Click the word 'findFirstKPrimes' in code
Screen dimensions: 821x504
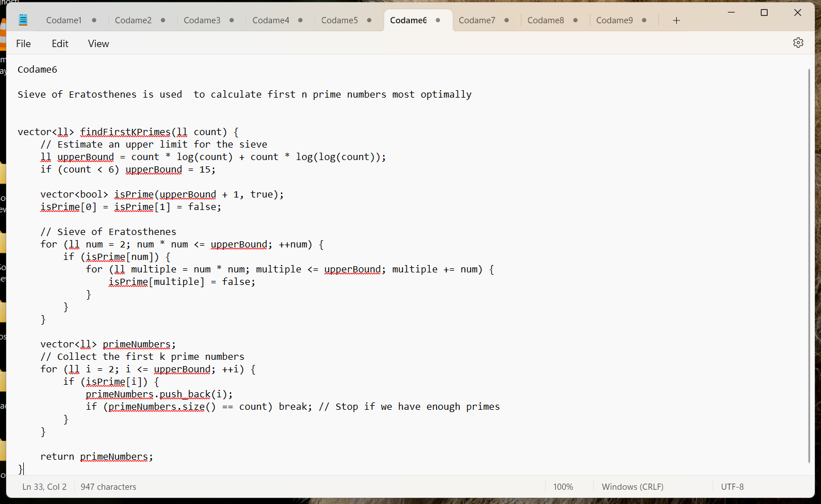125,132
